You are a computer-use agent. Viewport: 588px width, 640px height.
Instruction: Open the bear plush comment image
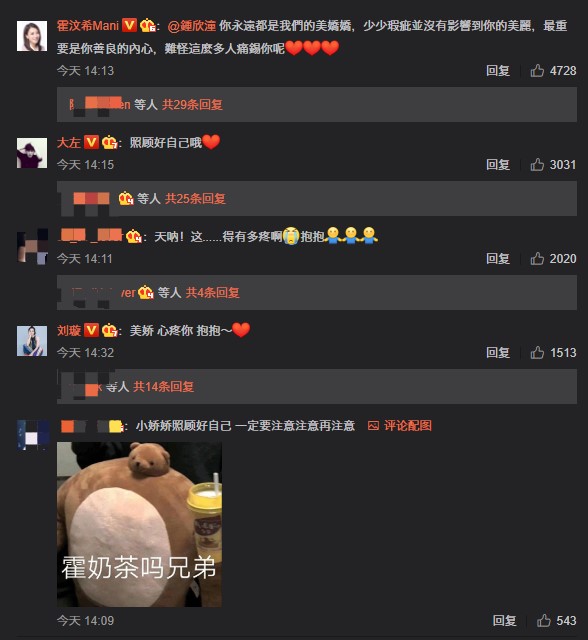139,524
